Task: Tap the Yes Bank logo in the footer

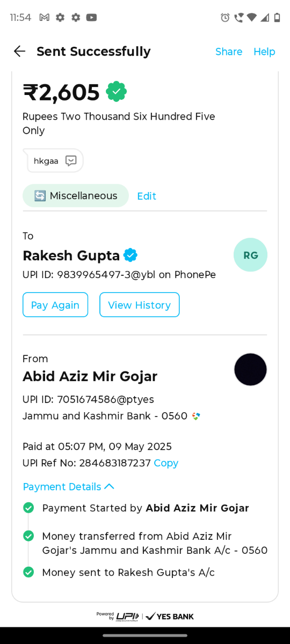Action: click(x=170, y=616)
